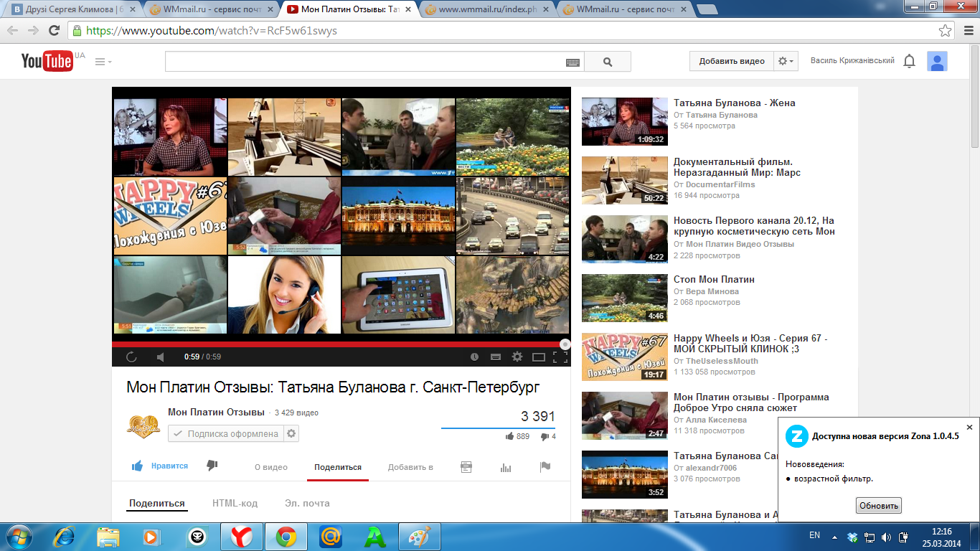The width and height of the screenshot is (980, 551).
Task: Replay the video with replay icon
Action: pos(131,357)
